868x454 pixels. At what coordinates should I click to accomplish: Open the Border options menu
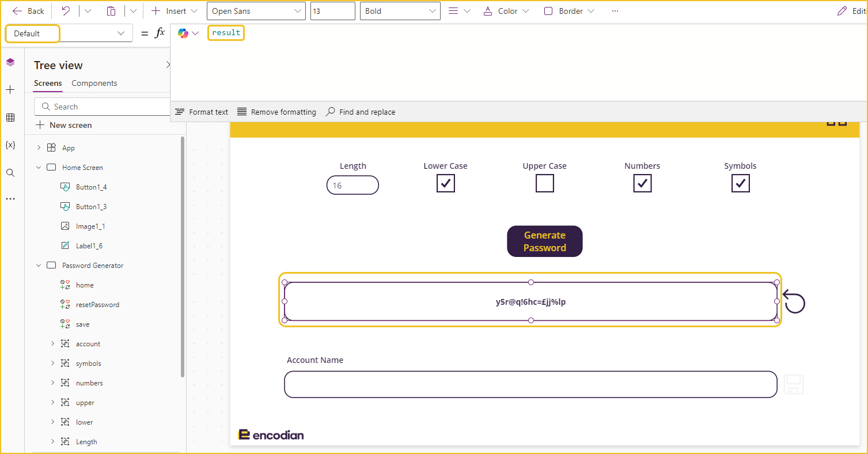click(568, 11)
